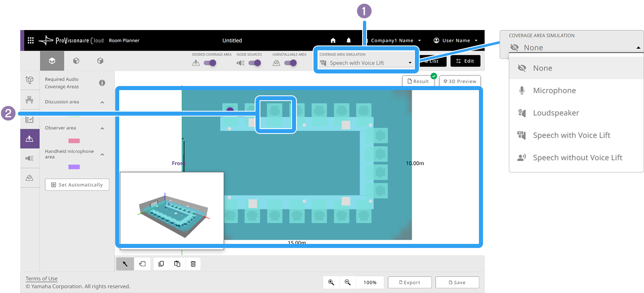Screen dimensions: 644x293
Task: Click the Save button
Action: 457,282
